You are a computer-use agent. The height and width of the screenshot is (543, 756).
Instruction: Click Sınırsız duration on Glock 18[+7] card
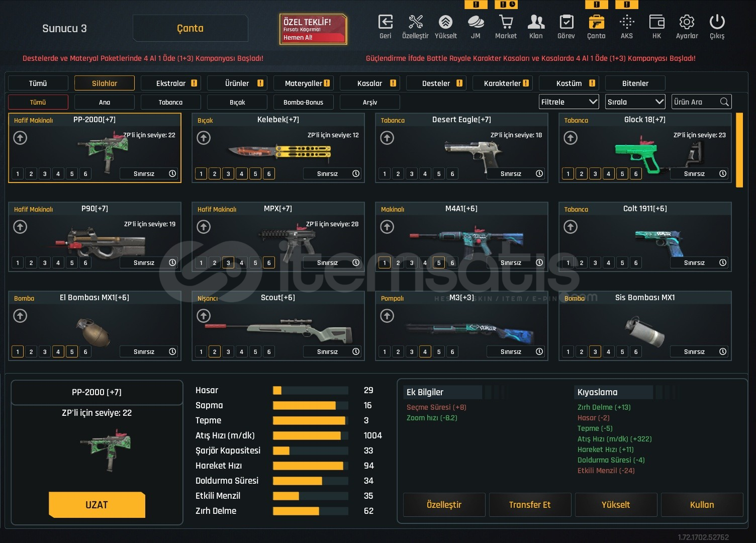pyautogui.click(x=699, y=174)
